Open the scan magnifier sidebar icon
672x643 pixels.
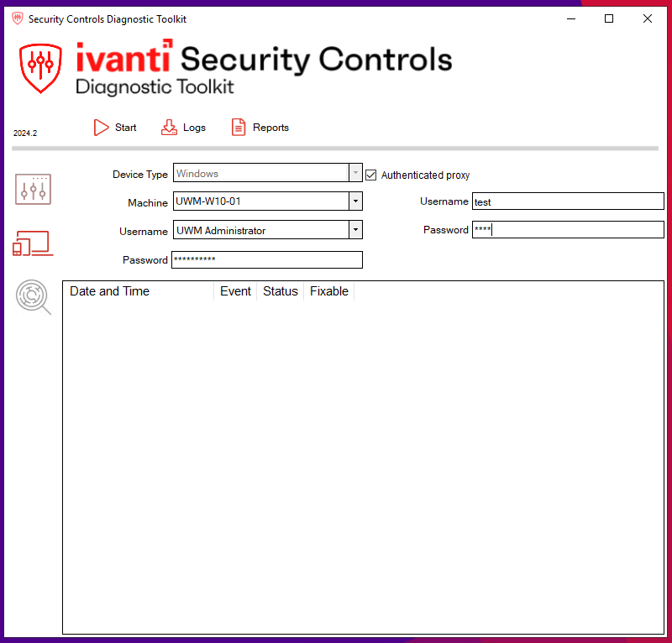(x=34, y=297)
